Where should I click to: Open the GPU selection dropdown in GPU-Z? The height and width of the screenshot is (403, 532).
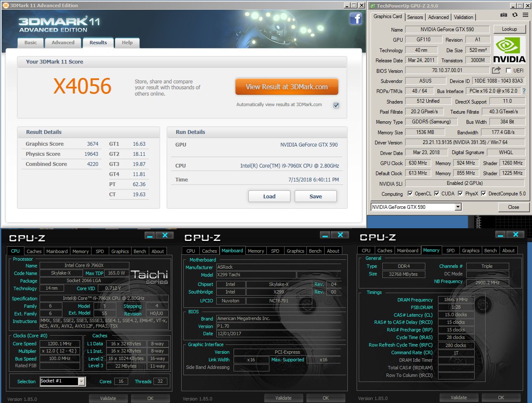click(x=458, y=207)
